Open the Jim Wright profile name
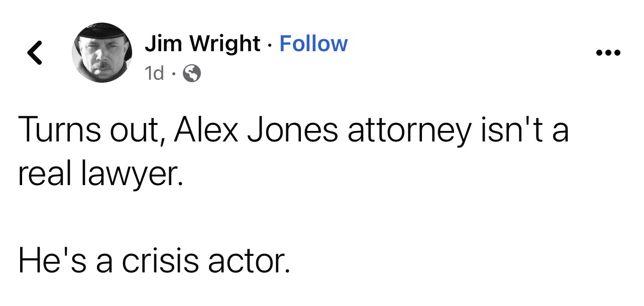This screenshot has height=306, width=644. pos(202,44)
